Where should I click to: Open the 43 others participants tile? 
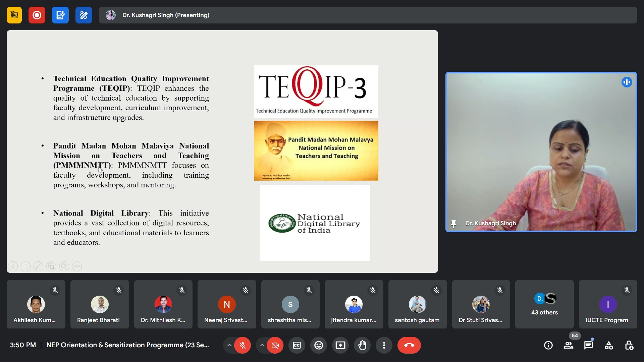pyautogui.click(x=544, y=304)
